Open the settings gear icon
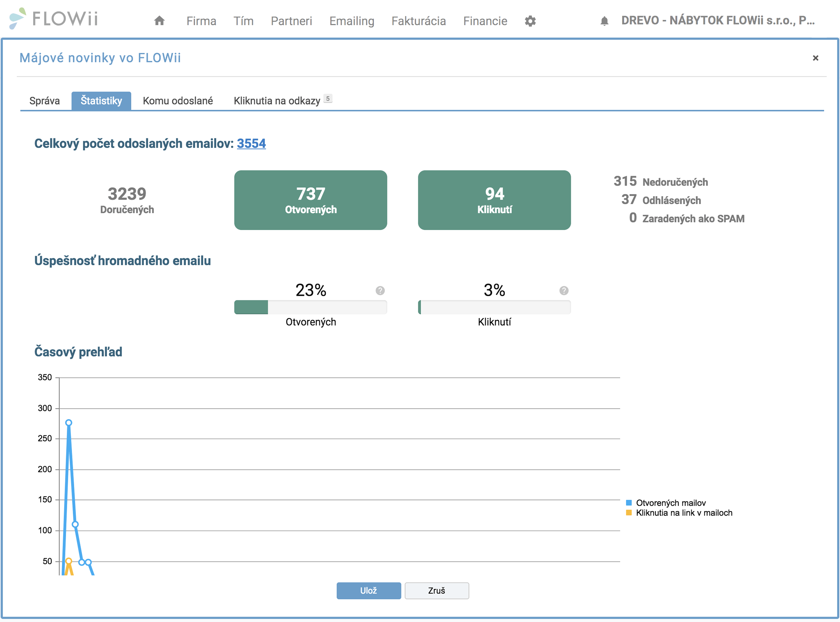The width and height of the screenshot is (840, 622). click(530, 21)
